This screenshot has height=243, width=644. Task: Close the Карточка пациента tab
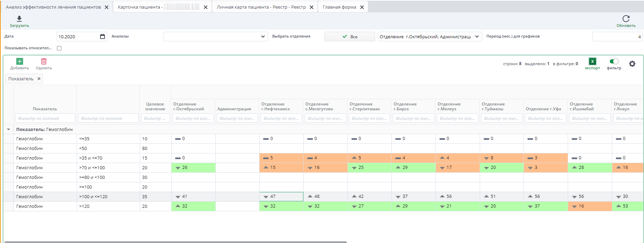pyautogui.click(x=206, y=7)
